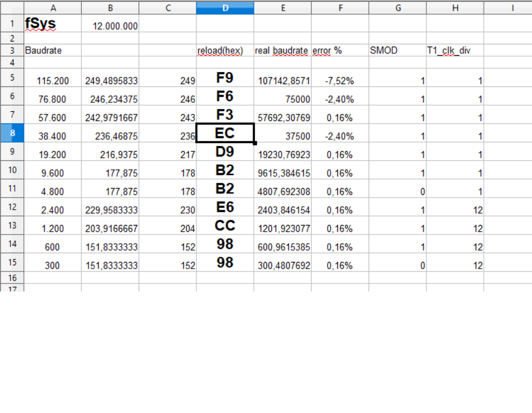Click the 600,9615385 real baudrate cell
Screen dimensions: 532x413
pyautogui.click(x=283, y=244)
